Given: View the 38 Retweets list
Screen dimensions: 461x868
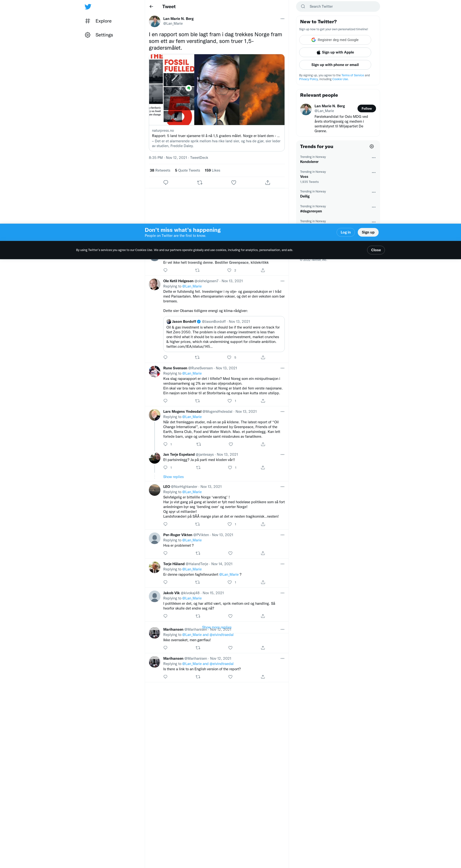Looking at the screenshot, I should tap(160, 170).
